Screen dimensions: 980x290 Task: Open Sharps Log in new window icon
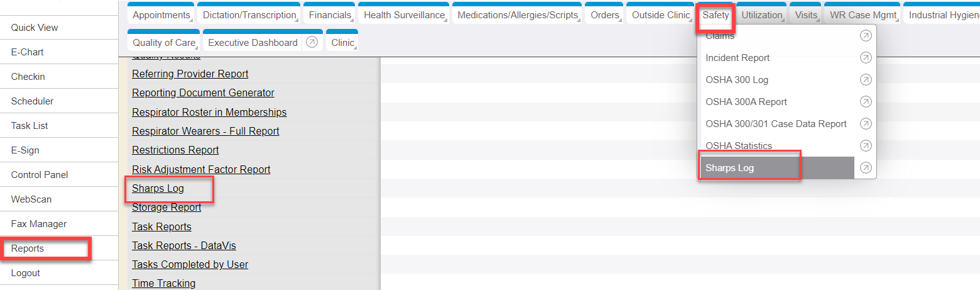(x=866, y=168)
